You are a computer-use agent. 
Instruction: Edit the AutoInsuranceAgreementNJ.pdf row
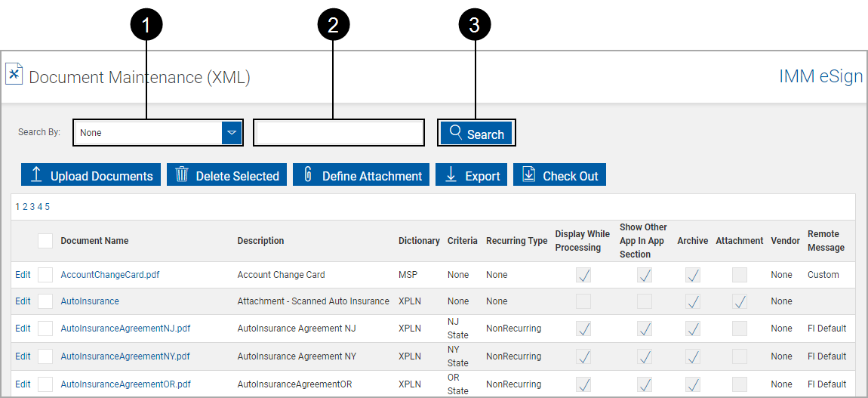point(23,329)
